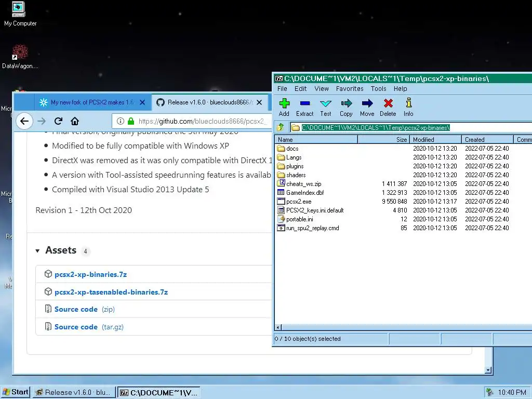Click the Add button in 7-Zip toolbar
532x399 pixels.
click(284, 107)
